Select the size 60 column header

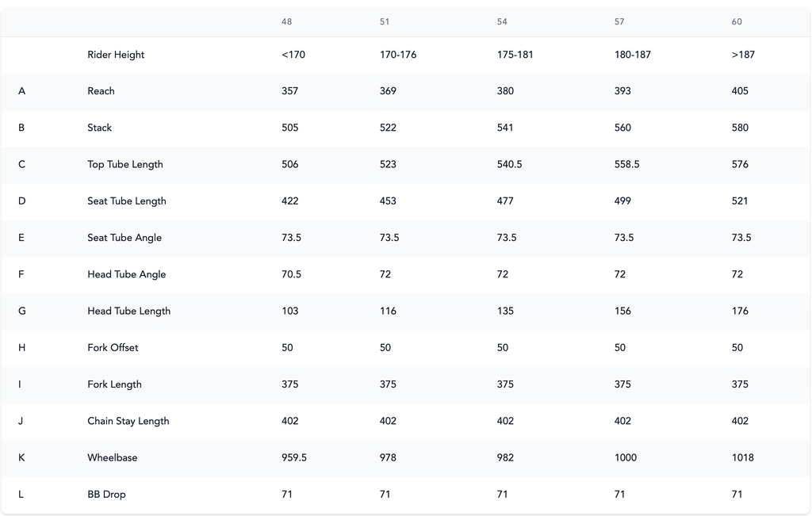(x=737, y=21)
